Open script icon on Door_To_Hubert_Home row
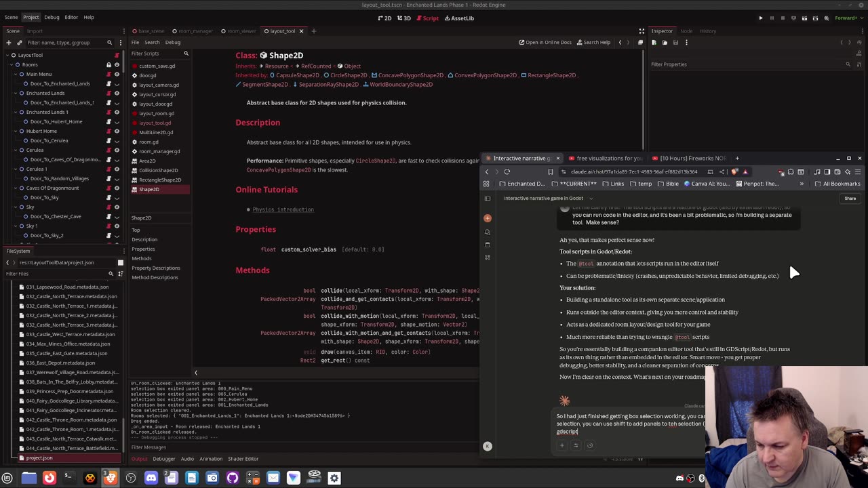The image size is (868, 488). (108, 121)
